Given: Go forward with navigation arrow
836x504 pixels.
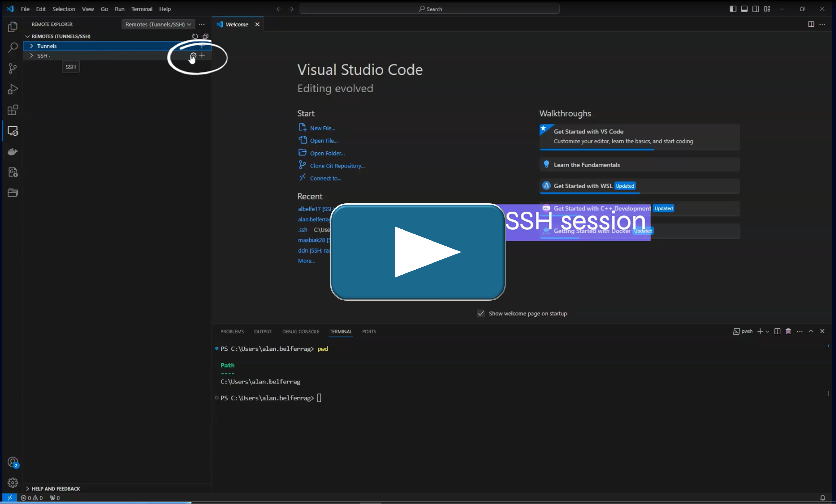Looking at the screenshot, I should coord(291,9).
